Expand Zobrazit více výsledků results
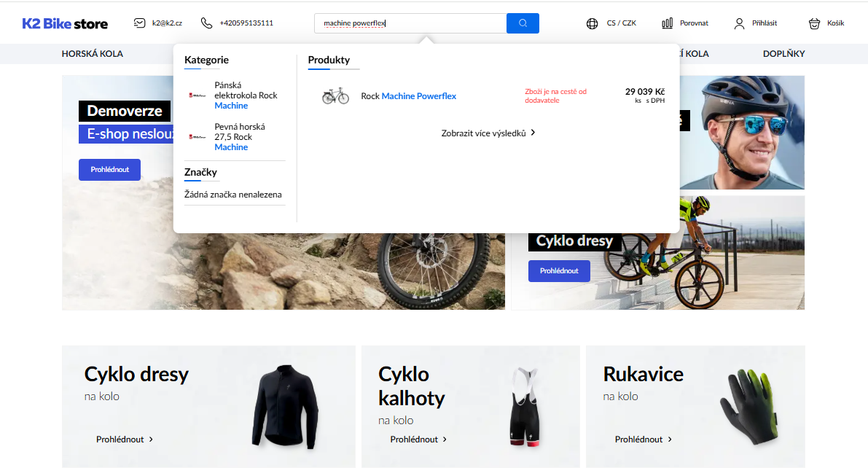Viewport: 868px width, 473px height. pyautogui.click(x=488, y=133)
